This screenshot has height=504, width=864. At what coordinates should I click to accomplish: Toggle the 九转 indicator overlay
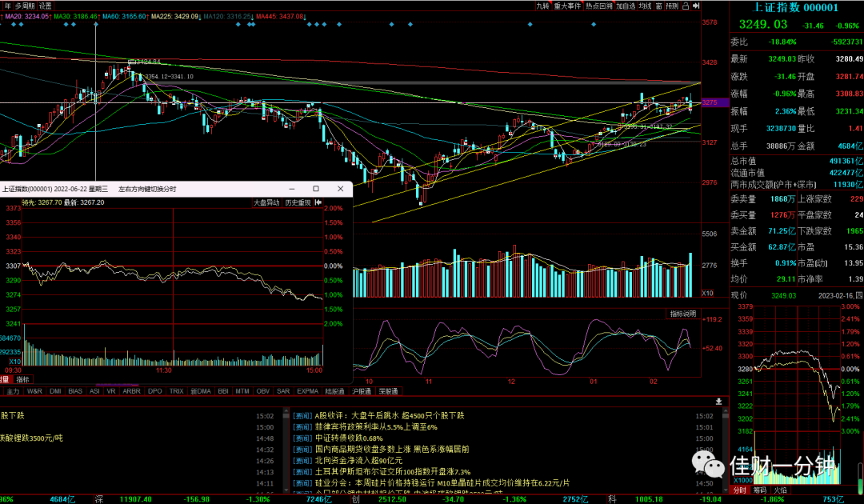[542, 6]
